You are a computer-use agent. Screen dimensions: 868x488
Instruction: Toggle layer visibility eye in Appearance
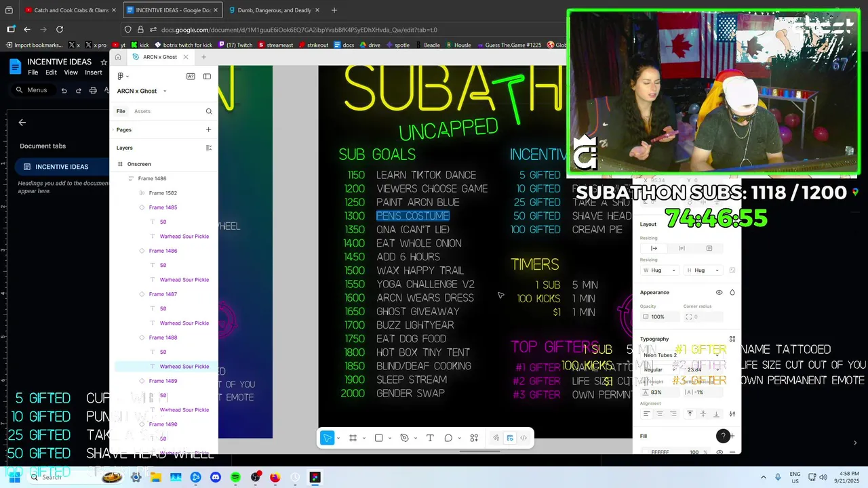tap(719, 293)
